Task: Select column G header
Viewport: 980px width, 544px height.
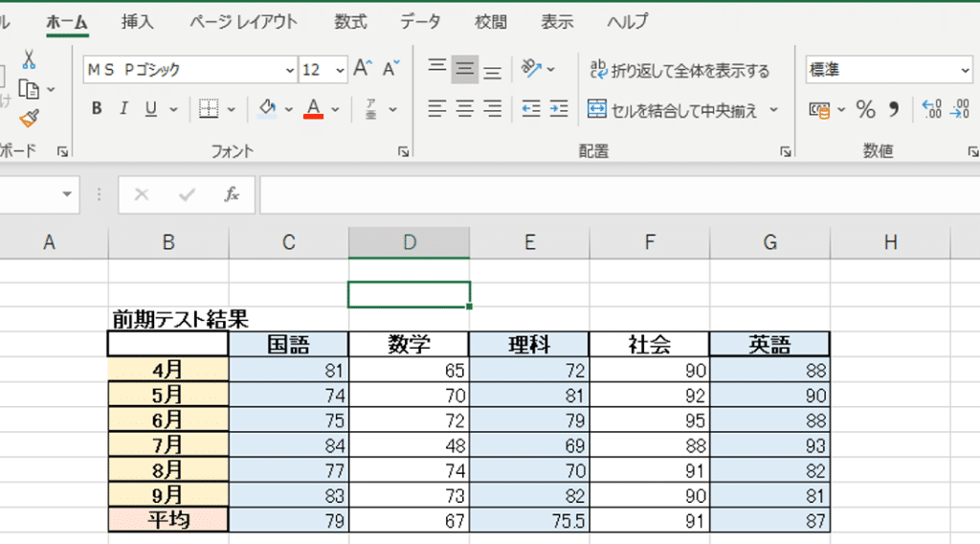Action: click(x=770, y=242)
